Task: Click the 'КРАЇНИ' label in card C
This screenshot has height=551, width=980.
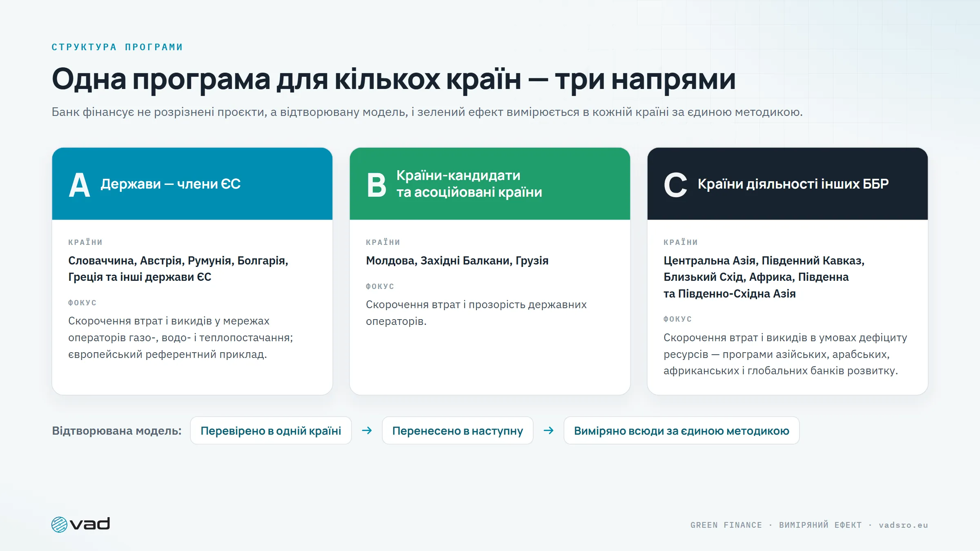Action: point(681,242)
